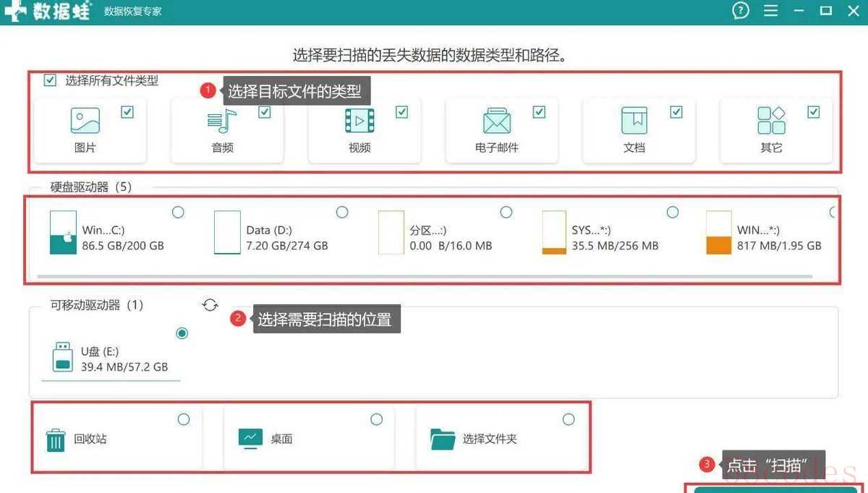The image size is (868, 493).
Task: Select the U盘 (E:) radio button
Action: tap(182, 333)
